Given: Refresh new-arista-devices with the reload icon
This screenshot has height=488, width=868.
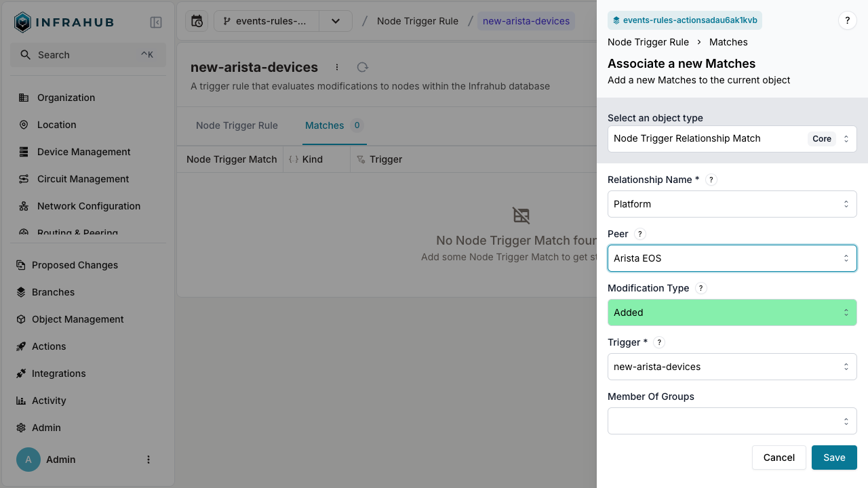Looking at the screenshot, I should (x=362, y=67).
